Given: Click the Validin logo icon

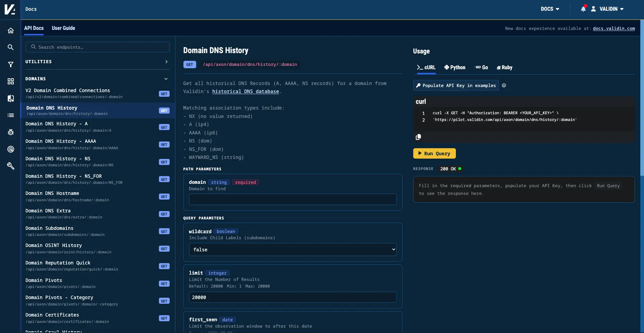Looking at the screenshot, I should (x=10, y=9).
